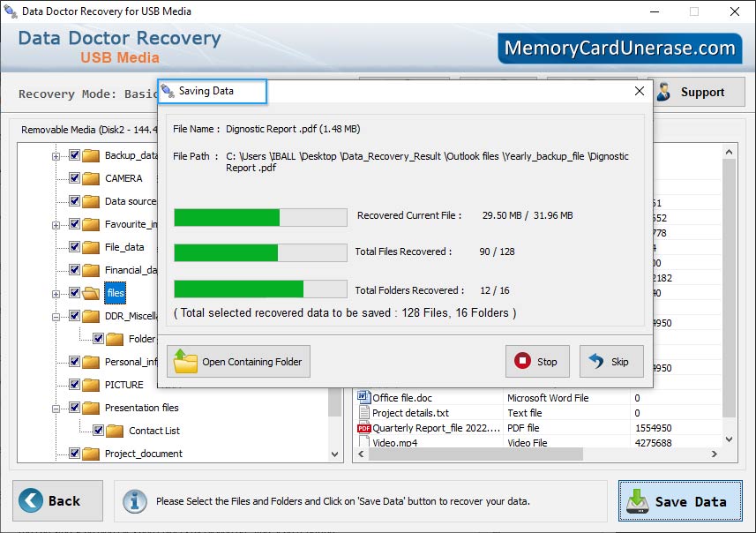Go back with the Back button label

64,500
